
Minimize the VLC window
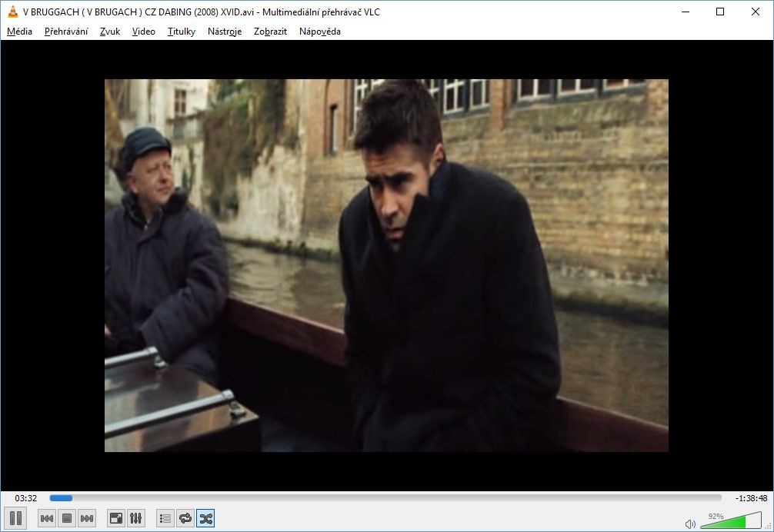(x=686, y=12)
